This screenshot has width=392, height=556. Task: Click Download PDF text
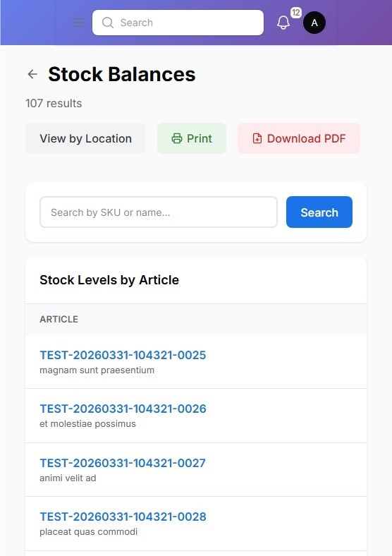click(x=306, y=138)
